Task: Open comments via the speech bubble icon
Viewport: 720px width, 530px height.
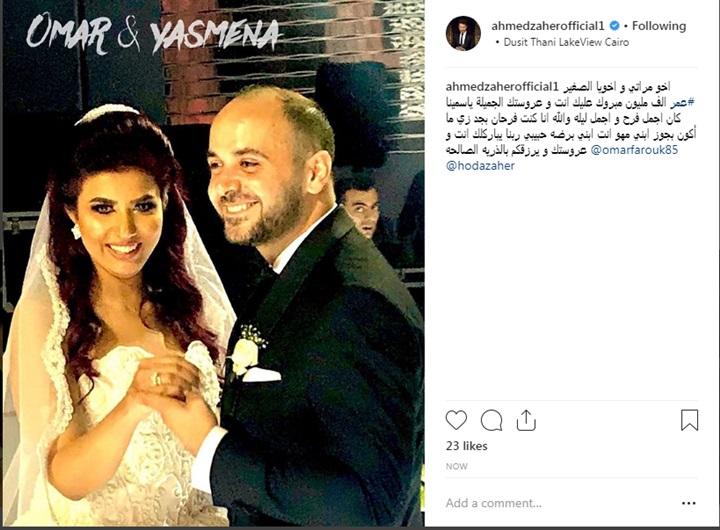Action: click(491, 420)
